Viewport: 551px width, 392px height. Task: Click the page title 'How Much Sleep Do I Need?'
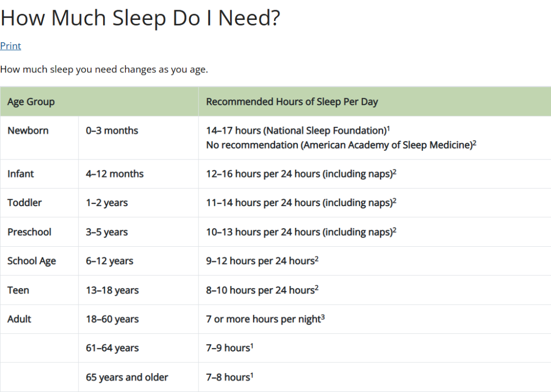click(140, 17)
